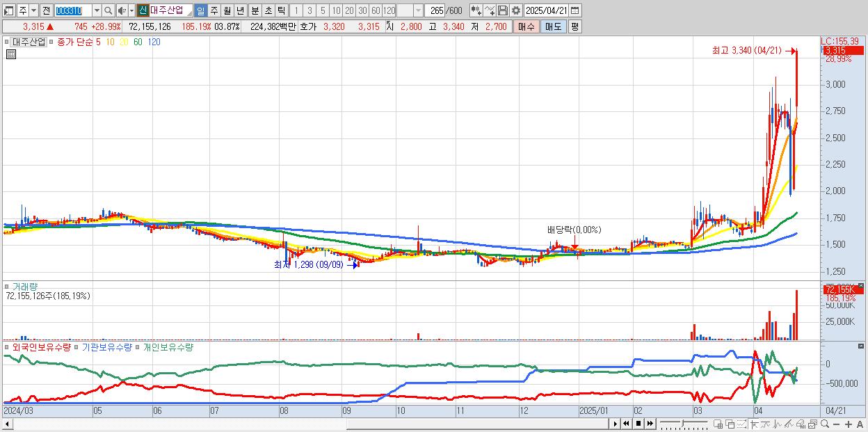Click the overlapping windows icon

pyautogui.click(x=730, y=424)
